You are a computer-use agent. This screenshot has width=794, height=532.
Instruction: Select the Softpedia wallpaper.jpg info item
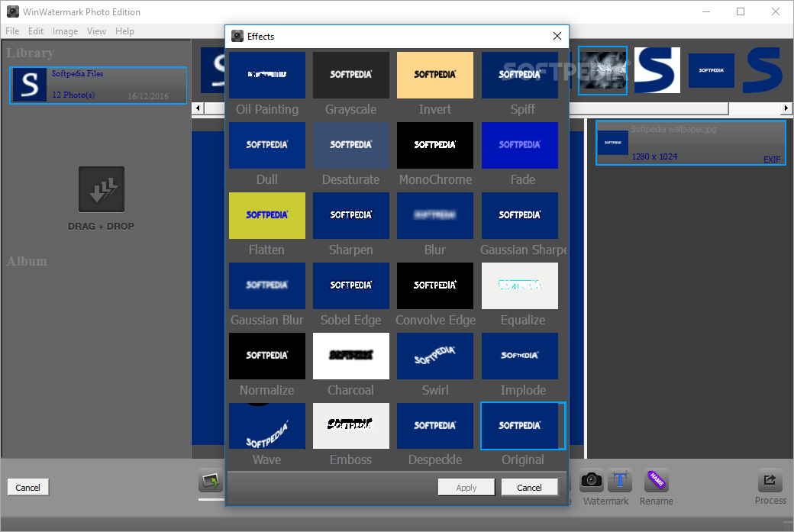click(x=691, y=143)
